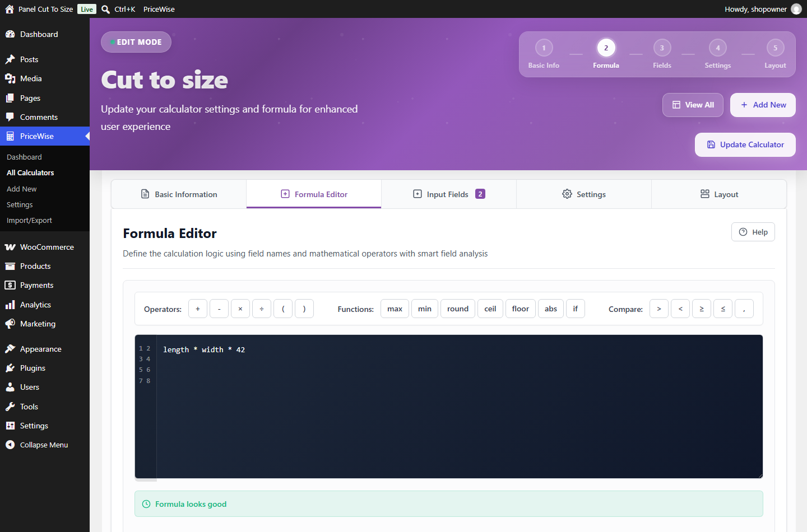Click the Pages icon in sidebar
807x532 pixels.
pos(10,98)
